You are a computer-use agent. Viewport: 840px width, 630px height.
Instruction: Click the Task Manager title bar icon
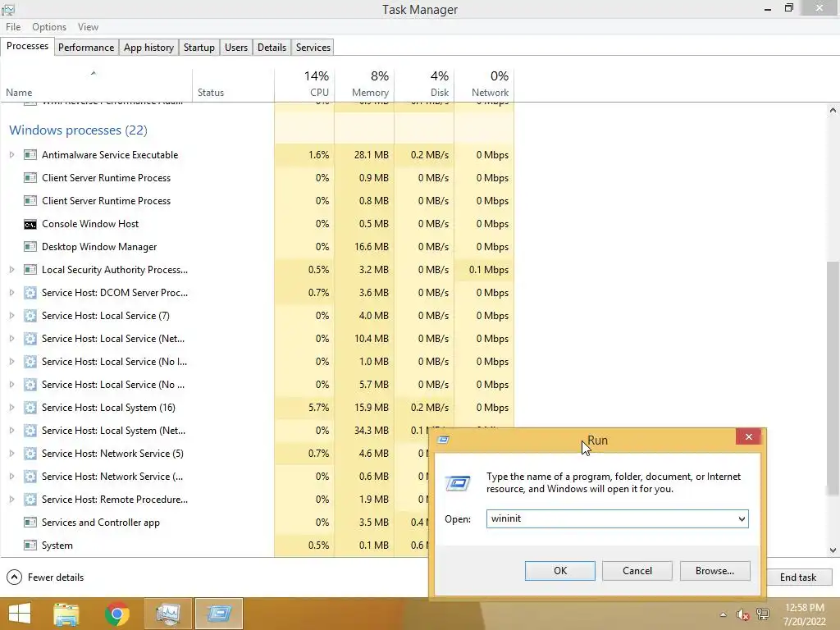tap(8, 9)
